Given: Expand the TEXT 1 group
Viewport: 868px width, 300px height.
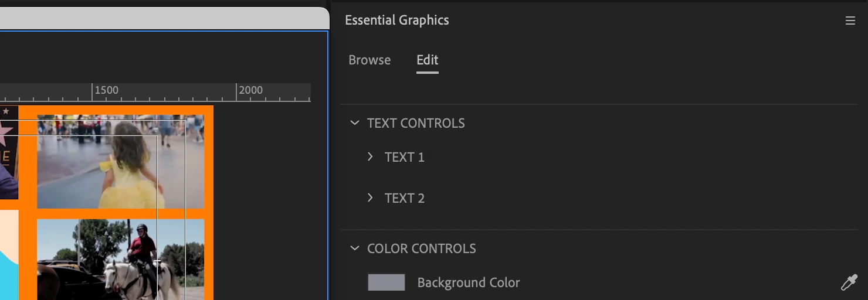Looking at the screenshot, I should pos(370,156).
